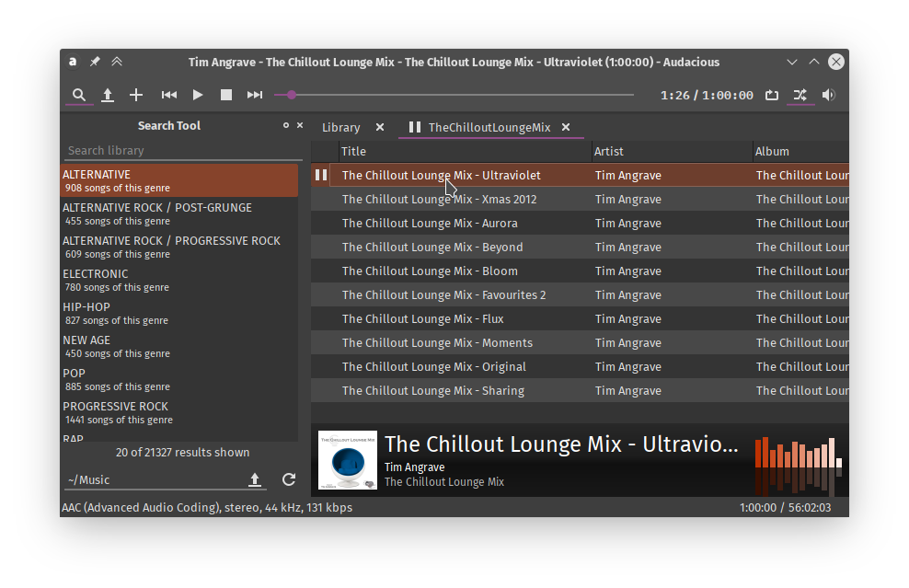Pin the window with the pin icon
This screenshot has height=588, width=909.
coord(95,62)
